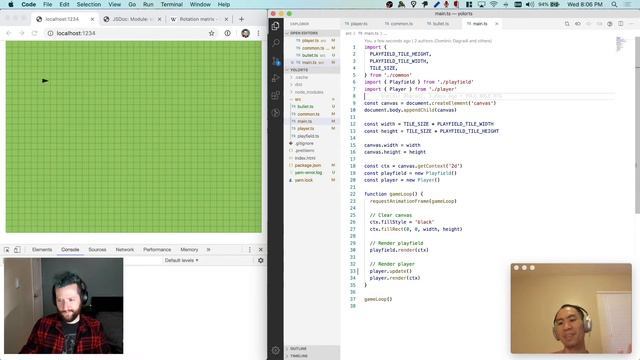Screen dimensions: 640x360
Task: Open the Explorer view in VS Code activity bar
Action: 276,26
